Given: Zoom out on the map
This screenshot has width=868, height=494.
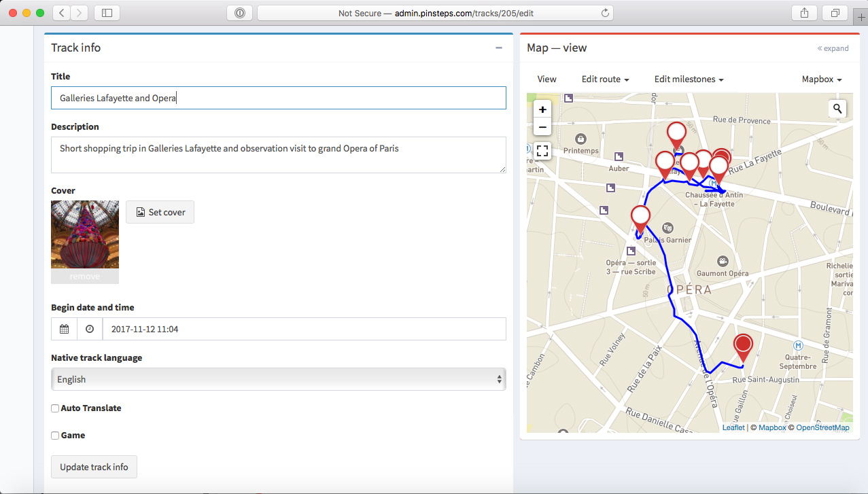Looking at the screenshot, I should tap(542, 127).
